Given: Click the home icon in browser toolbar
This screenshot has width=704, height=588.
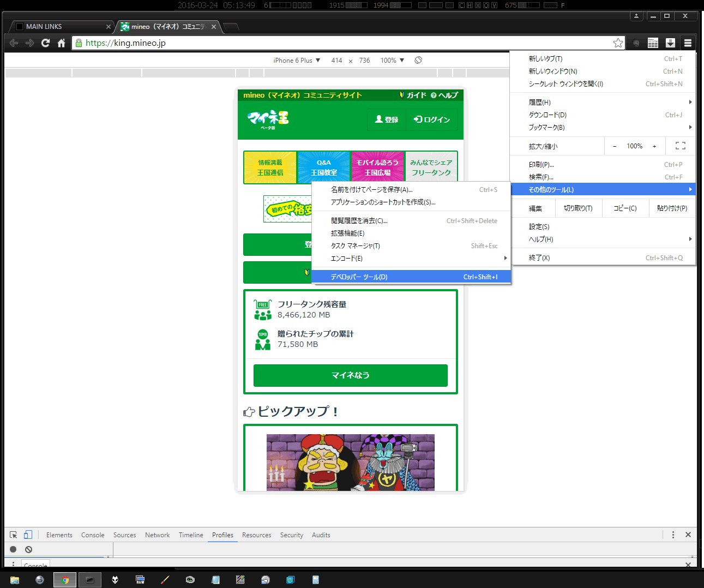Looking at the screenshot, I should coord(61,43).
